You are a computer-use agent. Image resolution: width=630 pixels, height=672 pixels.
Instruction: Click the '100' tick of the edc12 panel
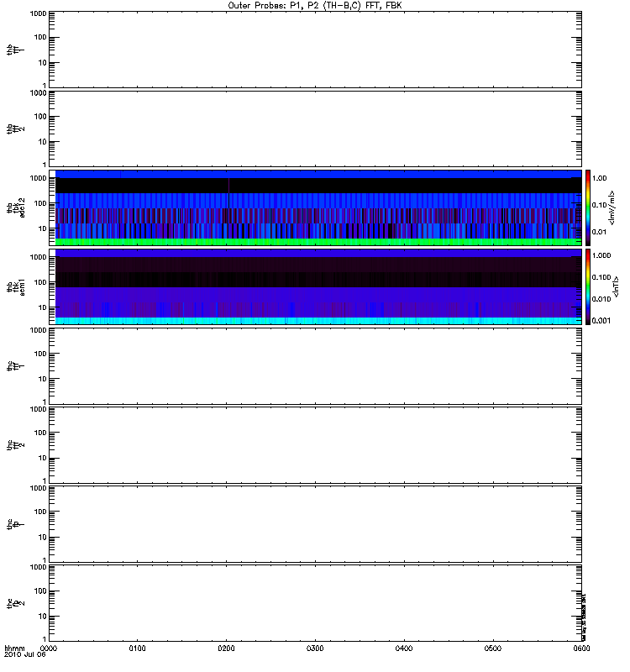tap(40, 203)
